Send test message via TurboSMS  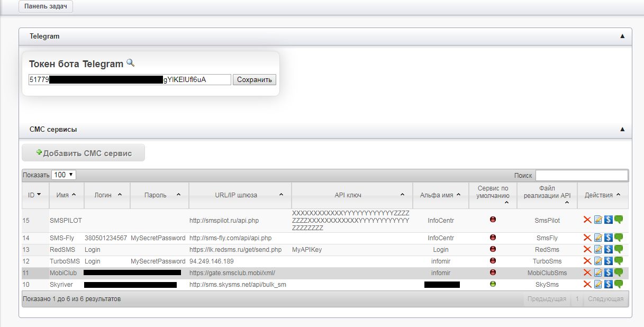pyautogui.click(x=618, y=261)
